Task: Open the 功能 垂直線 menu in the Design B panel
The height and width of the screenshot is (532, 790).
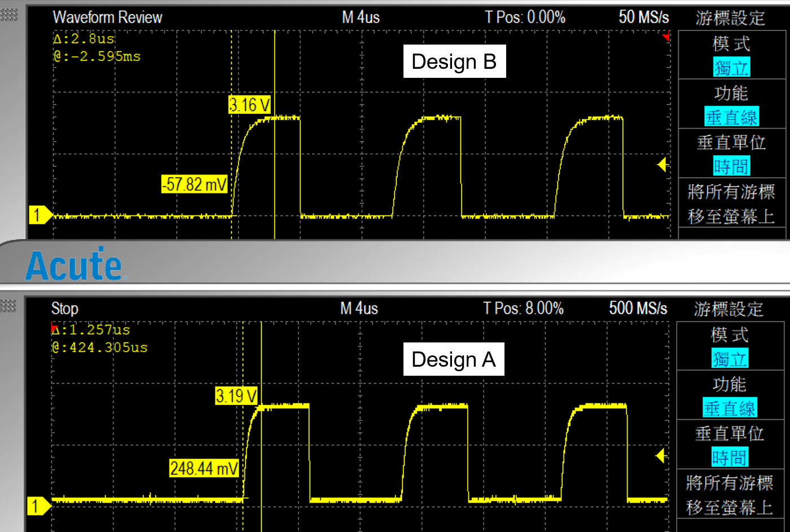Action: pyautogui.click(x=731, y=104)
